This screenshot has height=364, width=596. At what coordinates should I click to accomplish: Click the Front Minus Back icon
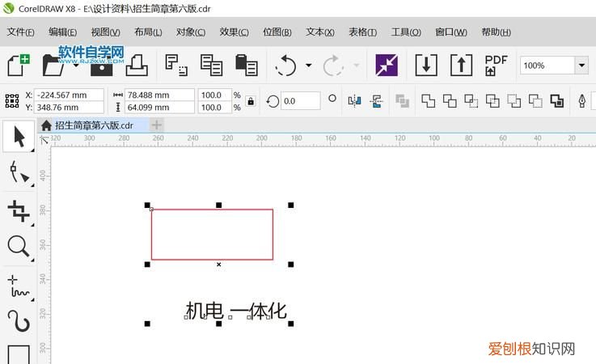pyautogui.click(x=514, y=101)
